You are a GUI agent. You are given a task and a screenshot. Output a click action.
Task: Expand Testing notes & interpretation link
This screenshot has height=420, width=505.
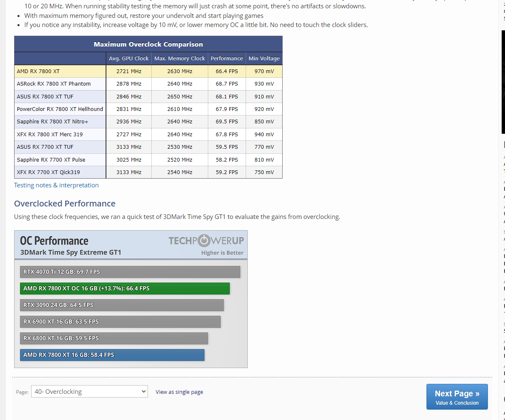pyautogui.click(x=57, y=185)
